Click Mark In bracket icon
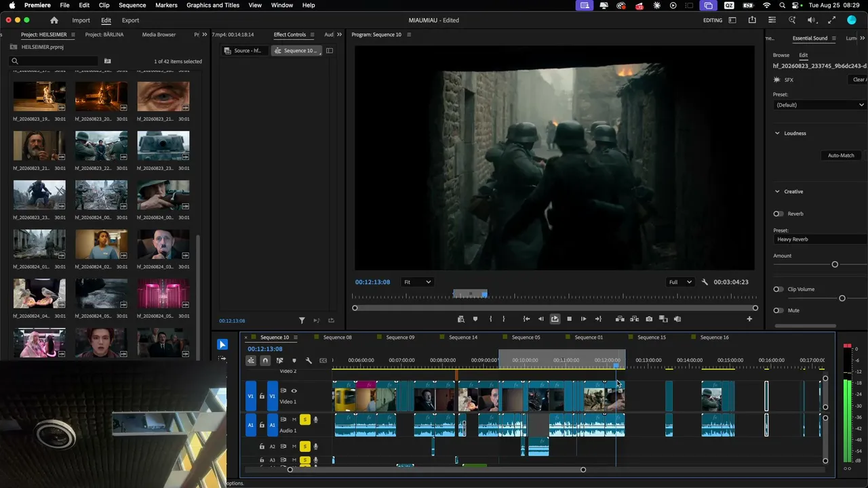 490,319
